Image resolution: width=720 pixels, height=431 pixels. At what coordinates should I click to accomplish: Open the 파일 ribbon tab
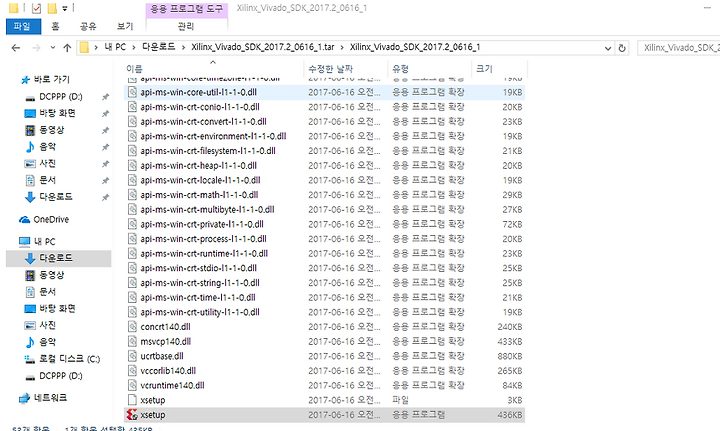pos(23,27)
